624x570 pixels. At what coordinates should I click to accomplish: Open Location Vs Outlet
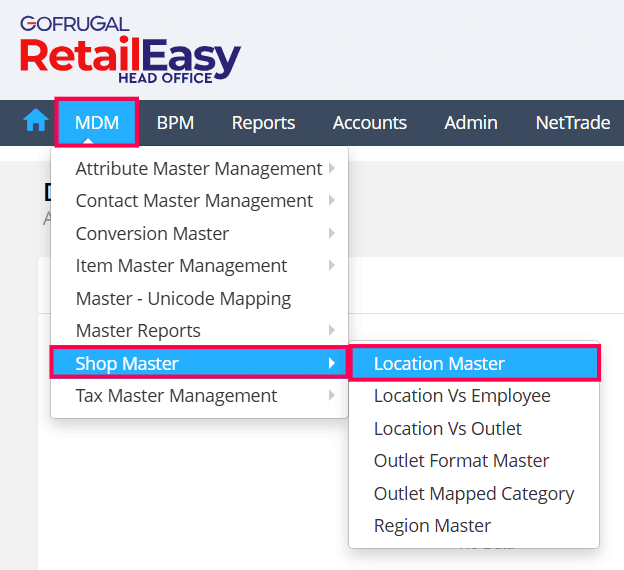click(x=474, y=428)
